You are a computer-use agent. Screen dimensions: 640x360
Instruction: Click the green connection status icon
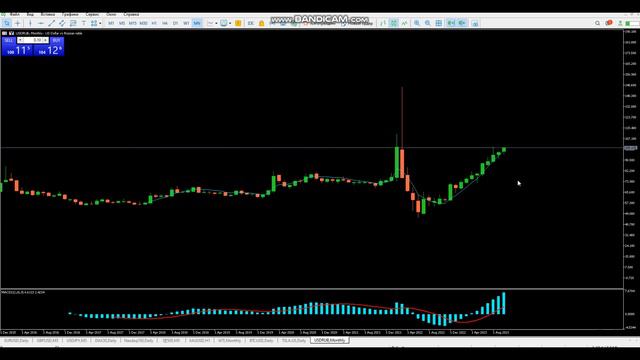click(628, 23)
